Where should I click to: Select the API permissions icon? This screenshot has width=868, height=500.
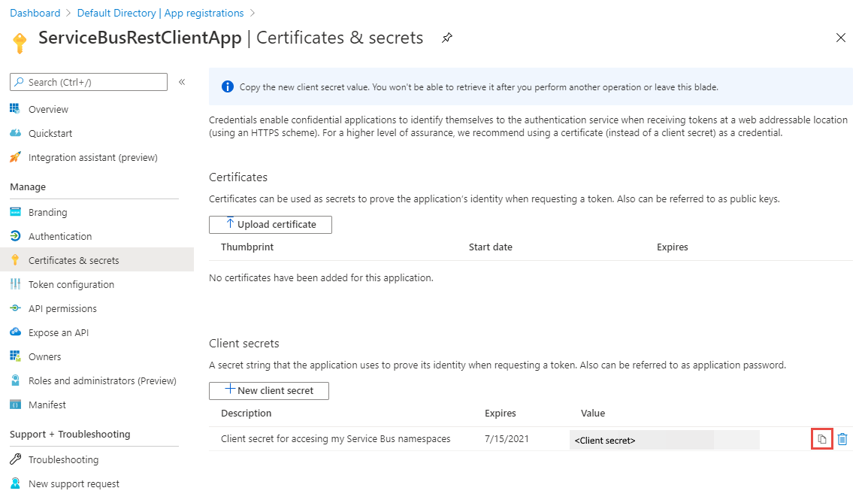15,308
